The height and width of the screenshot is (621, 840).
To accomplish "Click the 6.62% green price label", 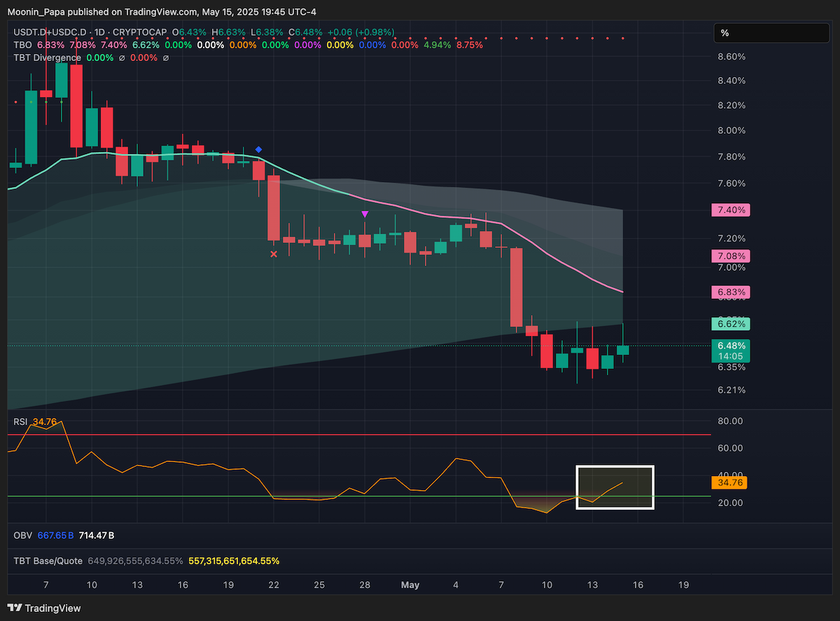I will point(730,323).
